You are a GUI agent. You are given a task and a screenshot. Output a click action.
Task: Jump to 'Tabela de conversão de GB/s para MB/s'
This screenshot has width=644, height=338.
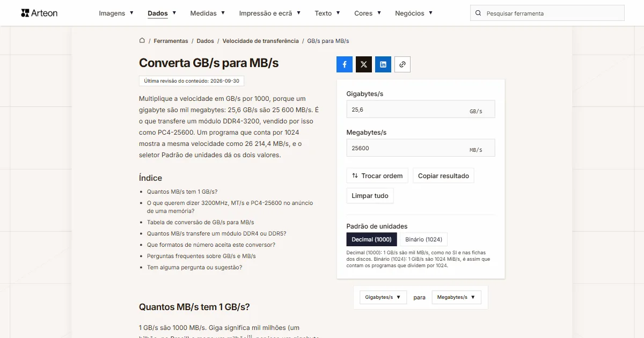200,222
